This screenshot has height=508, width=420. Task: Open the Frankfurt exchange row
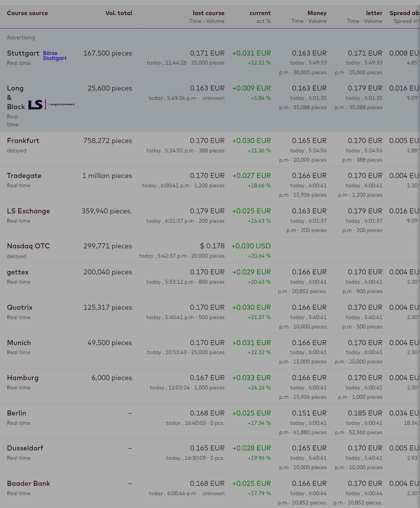pos(23,141)
